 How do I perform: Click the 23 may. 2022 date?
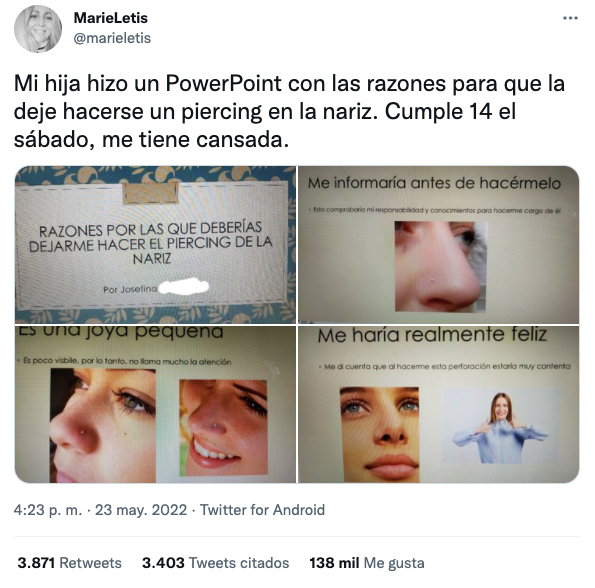[141, 510]
